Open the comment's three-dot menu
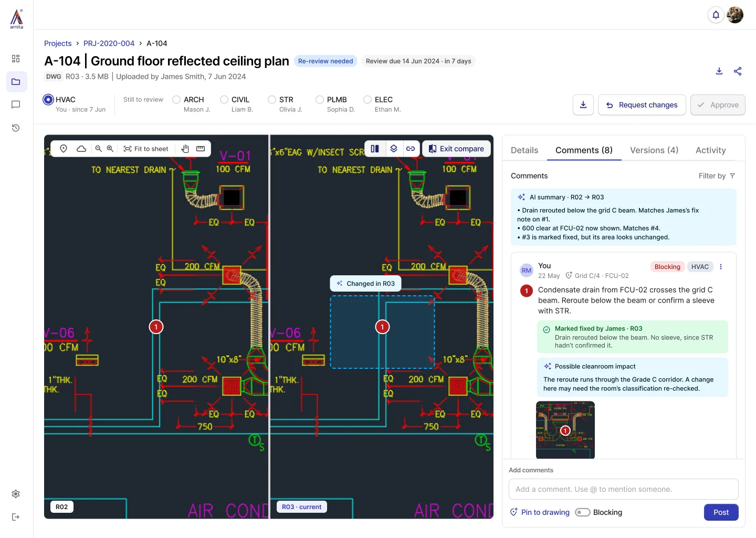Screen dimensions: 756x538 pos(721,267)
